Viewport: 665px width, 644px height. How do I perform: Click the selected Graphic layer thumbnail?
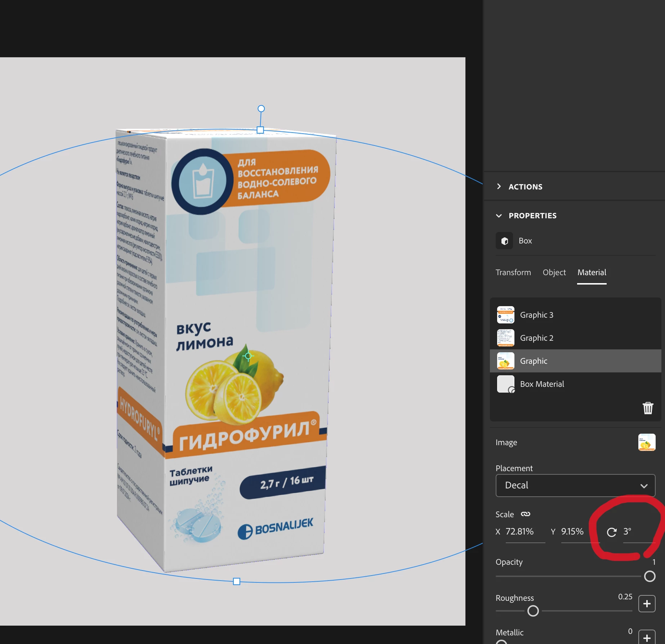[x=505, y=361]
